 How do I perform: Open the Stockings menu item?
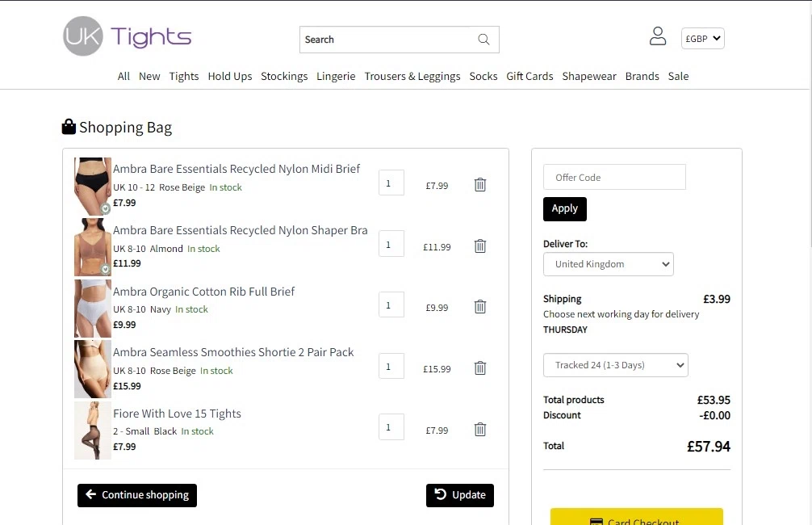[x=284, y=76]
